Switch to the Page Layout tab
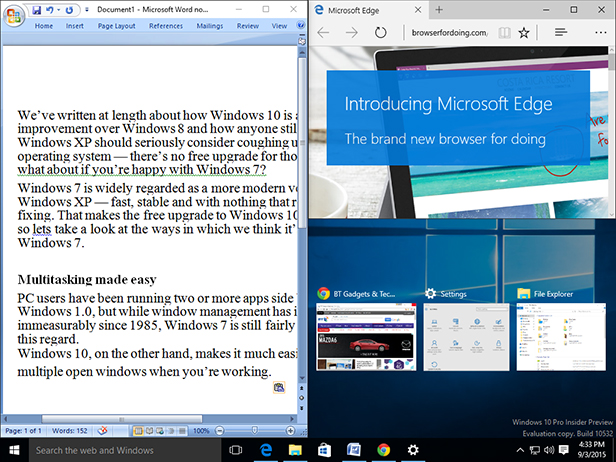 [116, 26]
